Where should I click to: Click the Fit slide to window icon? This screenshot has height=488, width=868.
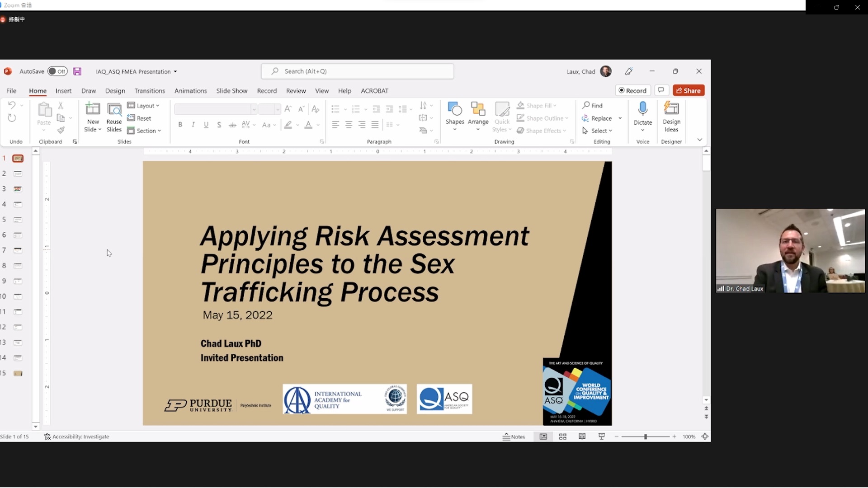pos(705,436)
